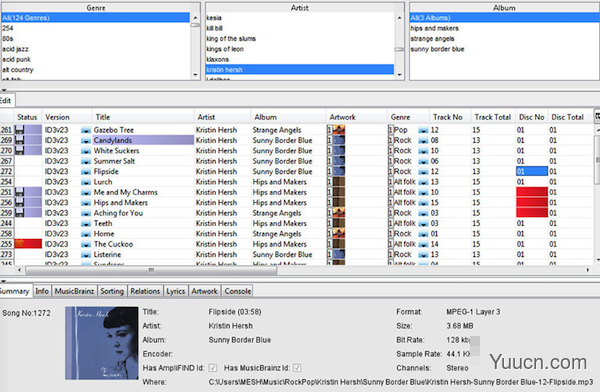The width and height of the screenshot is (600, 392).
Task: Click row number 273 header
Action: pos(7,254)
